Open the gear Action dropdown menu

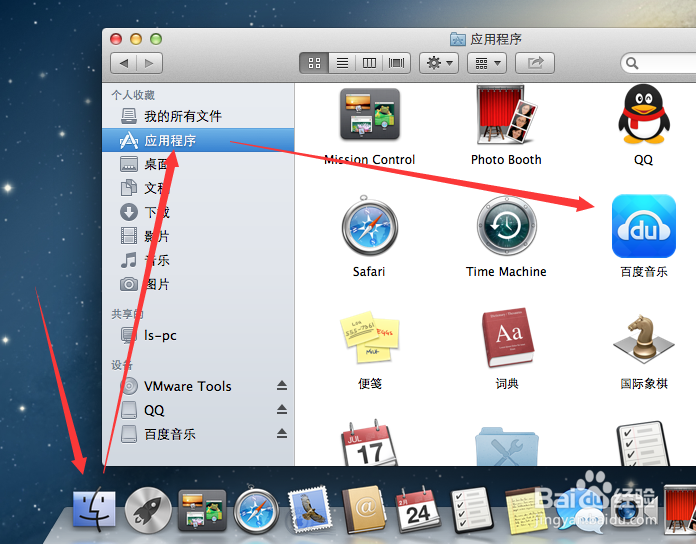point(439,63)
